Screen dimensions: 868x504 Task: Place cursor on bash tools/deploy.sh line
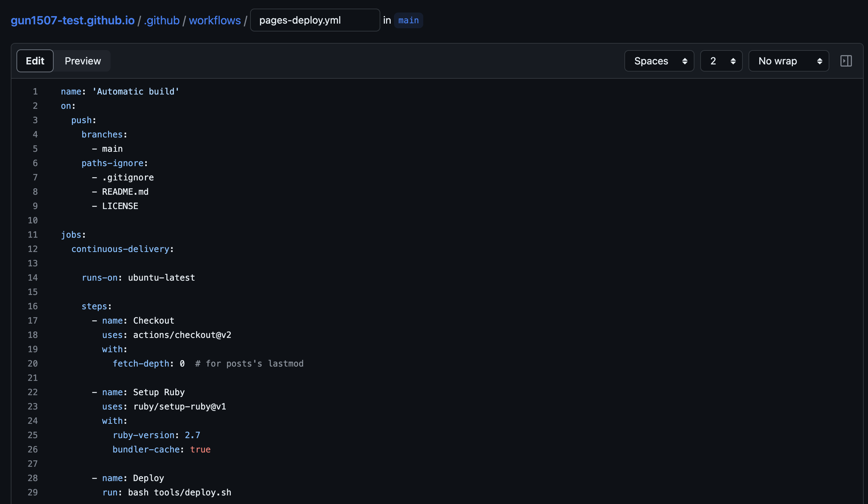180,493
